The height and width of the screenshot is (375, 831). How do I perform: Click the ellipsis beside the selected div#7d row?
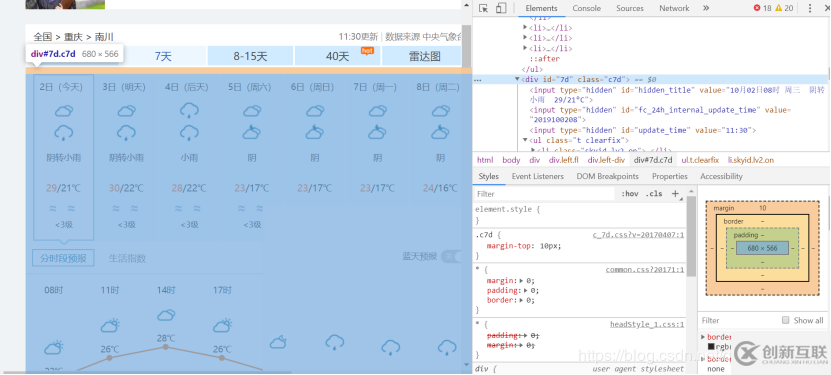click(x=478, y=79)
